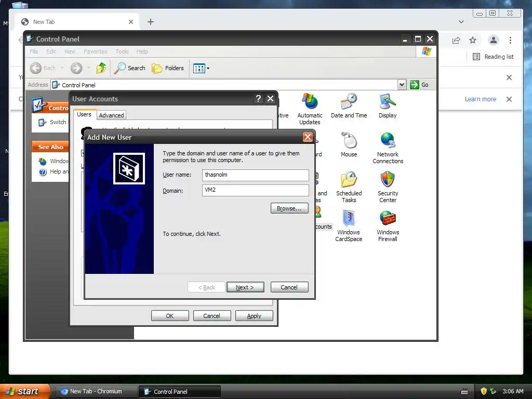Open the Security Center icon

tap(388, 187)
